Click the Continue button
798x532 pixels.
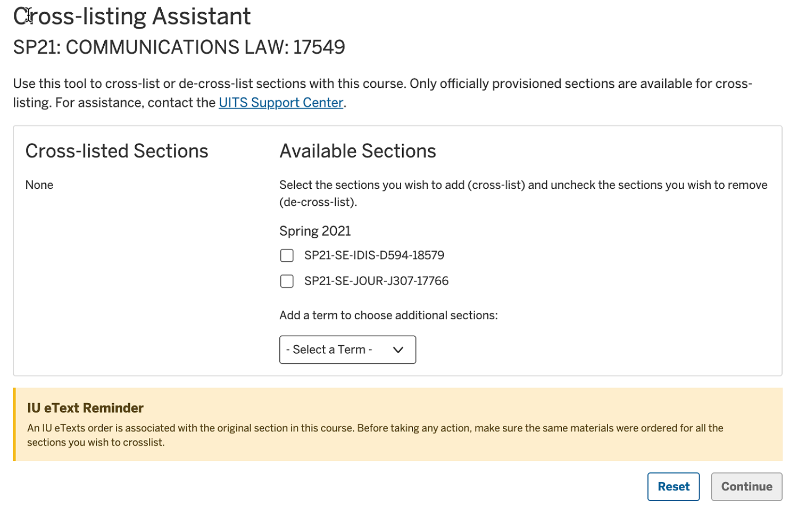[746, 487]
